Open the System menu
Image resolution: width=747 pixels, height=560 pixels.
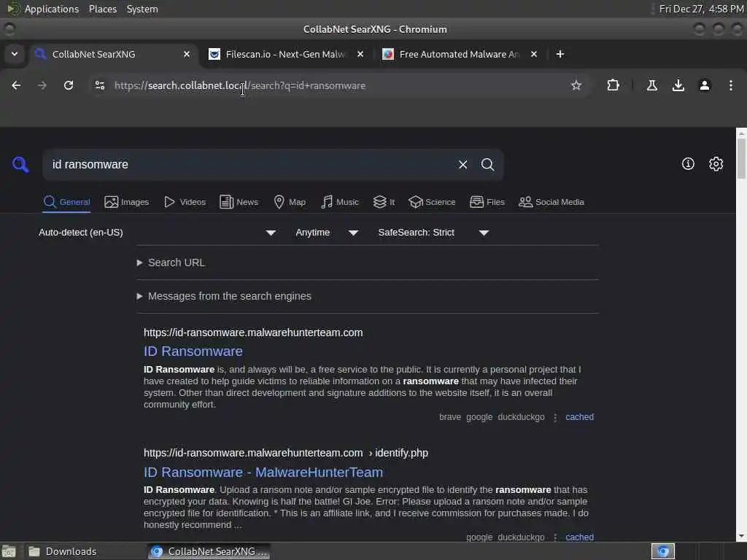point(142,9)
